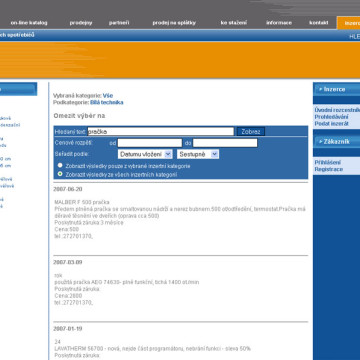Viewport: 360px width, 360px height.
Task: Open the Podat inzerát link
Action: click(x=332, y=123)
